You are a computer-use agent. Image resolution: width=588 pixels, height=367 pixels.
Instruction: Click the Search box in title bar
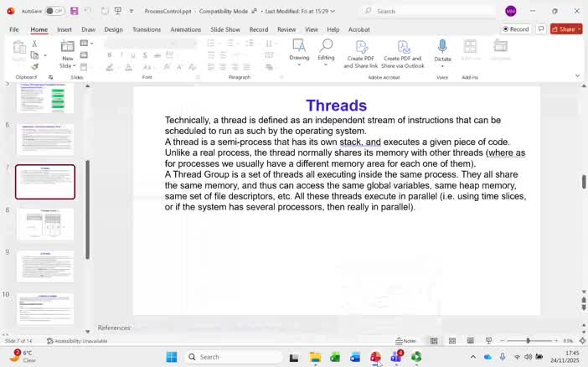(x=427, y=11)
